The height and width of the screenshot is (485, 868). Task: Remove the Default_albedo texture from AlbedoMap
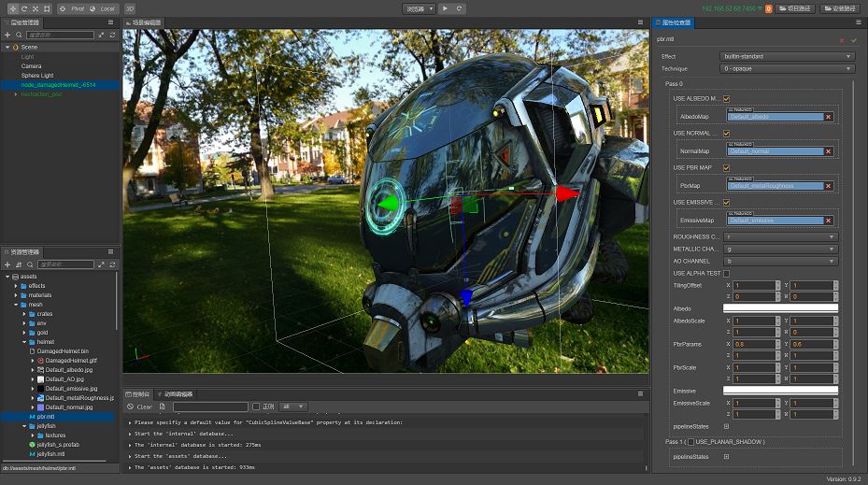(x=828, y=117)
